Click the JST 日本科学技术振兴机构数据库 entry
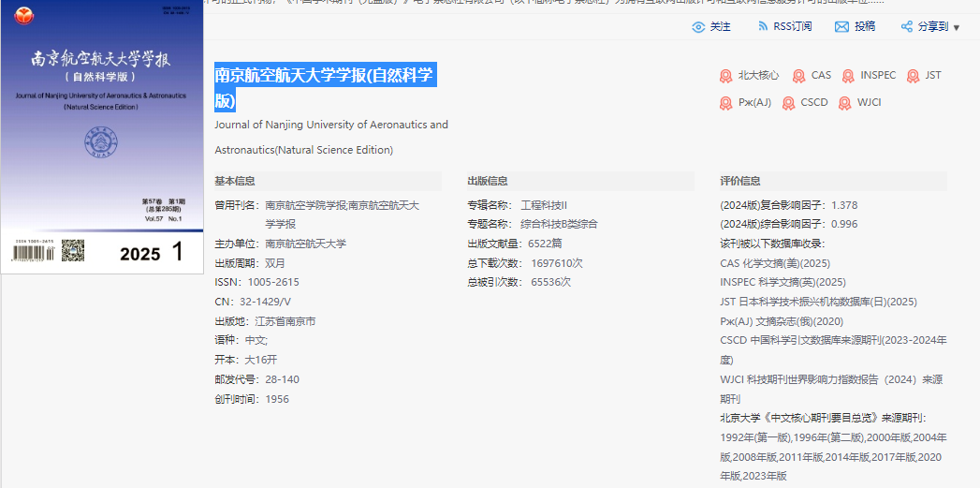 coord(818,303)
